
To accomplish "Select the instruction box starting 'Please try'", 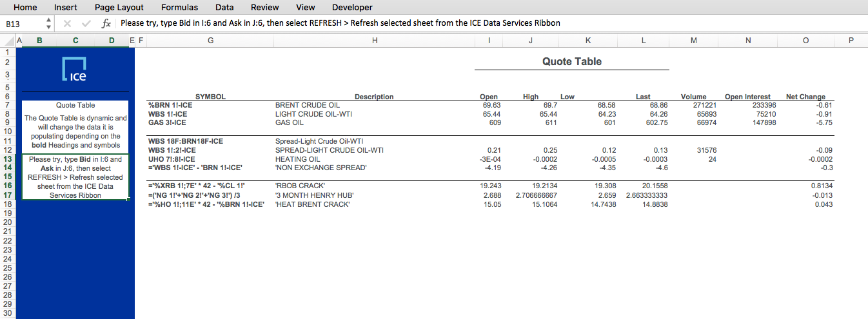I will [x=75, y=177].
